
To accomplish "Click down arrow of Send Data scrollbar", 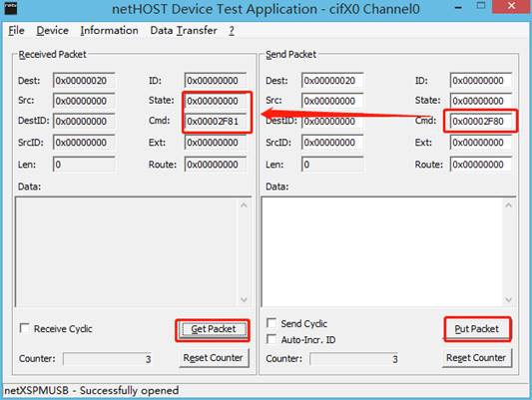I will point(508,299).
